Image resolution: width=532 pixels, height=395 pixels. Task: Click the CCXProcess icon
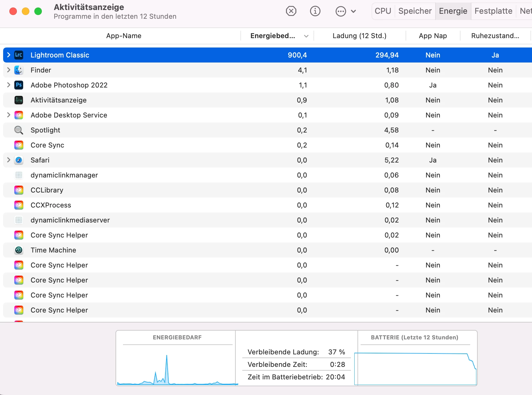tap(19, 205)
